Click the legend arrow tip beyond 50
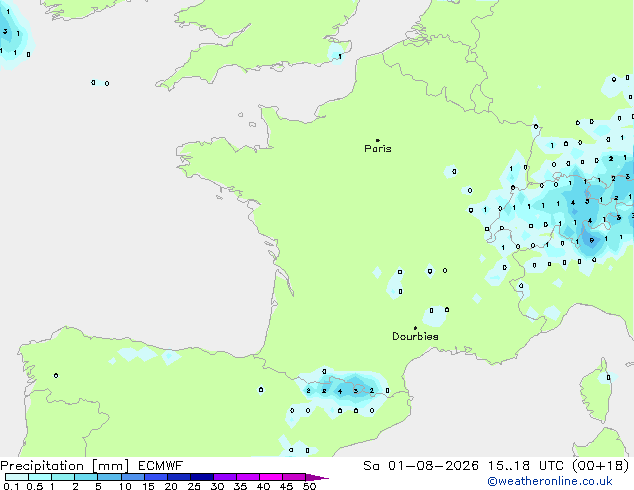 pyautogui.click(x=319, y=477)
